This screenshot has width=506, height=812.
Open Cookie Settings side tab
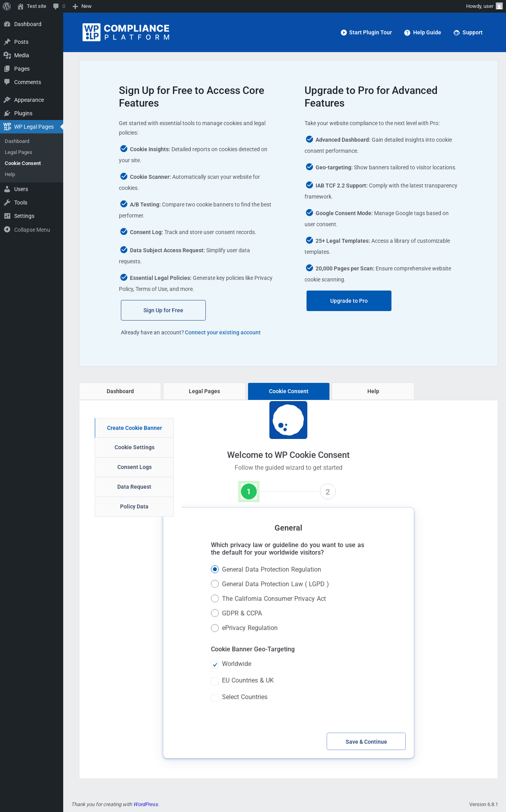134,447
